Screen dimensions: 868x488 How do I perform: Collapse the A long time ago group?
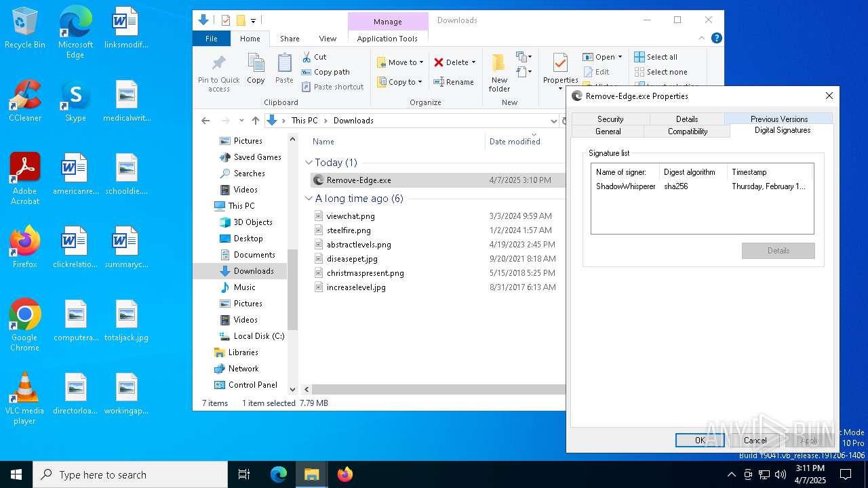coord(309,199)
